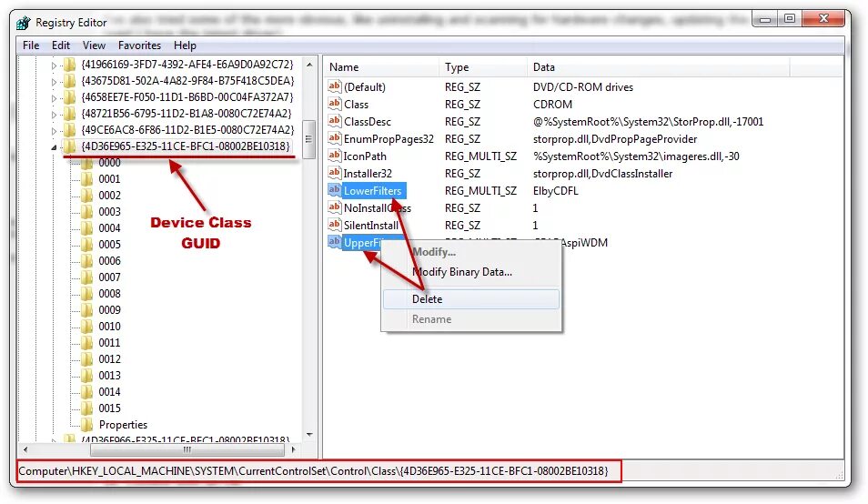Click the tree pane horizontal scrollbar thumb
Viewport: 868px width, 504px height.
187,449
